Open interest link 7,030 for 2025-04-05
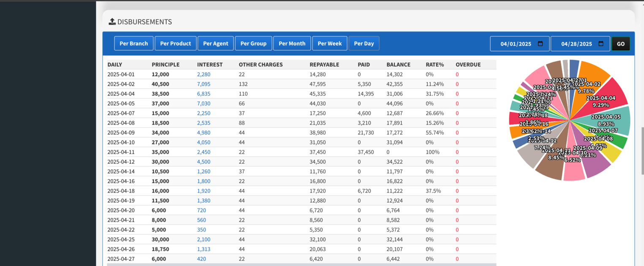 pyautogui.click(x=204, y=103)
